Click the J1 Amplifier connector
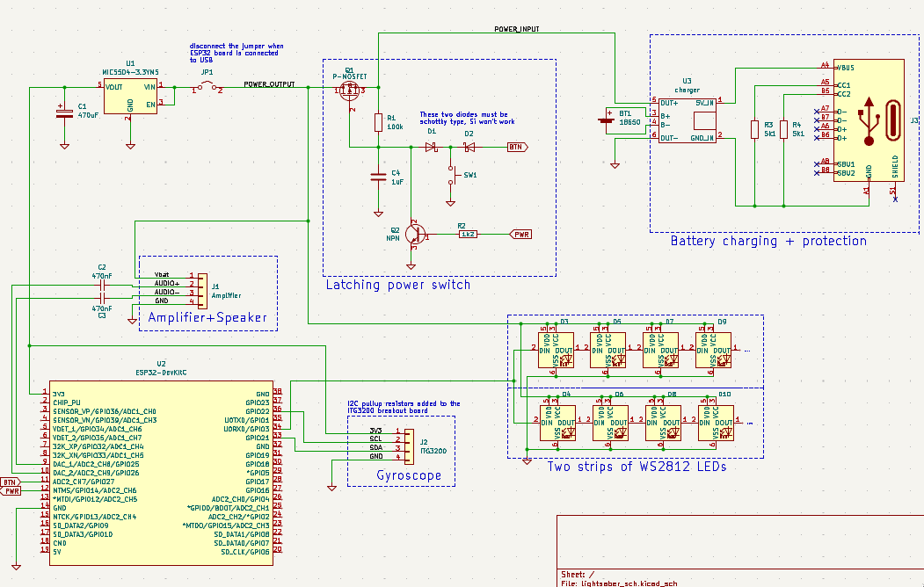Screen dimensions: 924x587 point(203,287)
